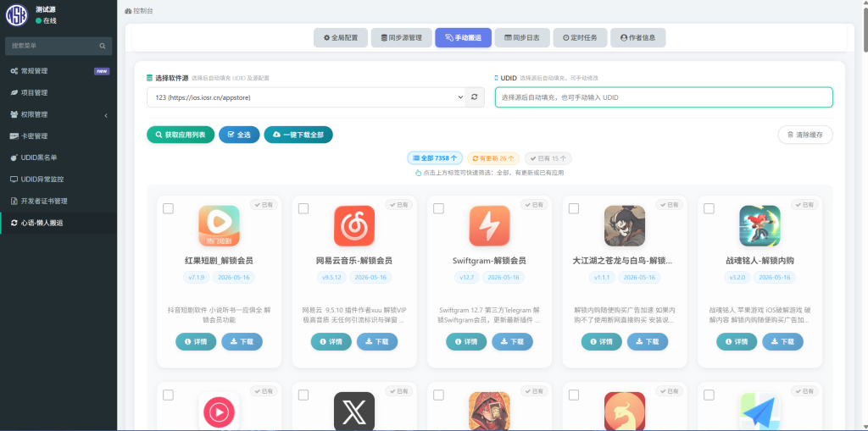Click the 战魂铭人 app icon

(760, 226)
